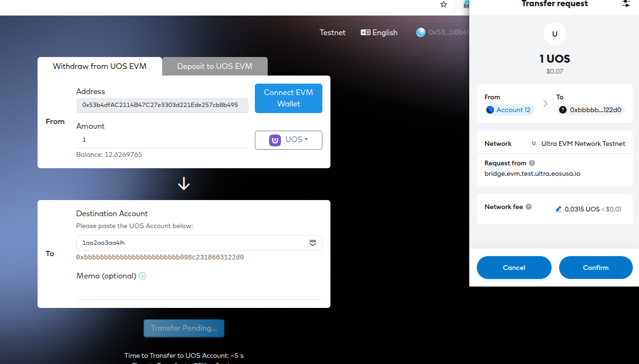
Task: Switch to the Withdraw from UOS EVM tab
Action: (99, 67)
